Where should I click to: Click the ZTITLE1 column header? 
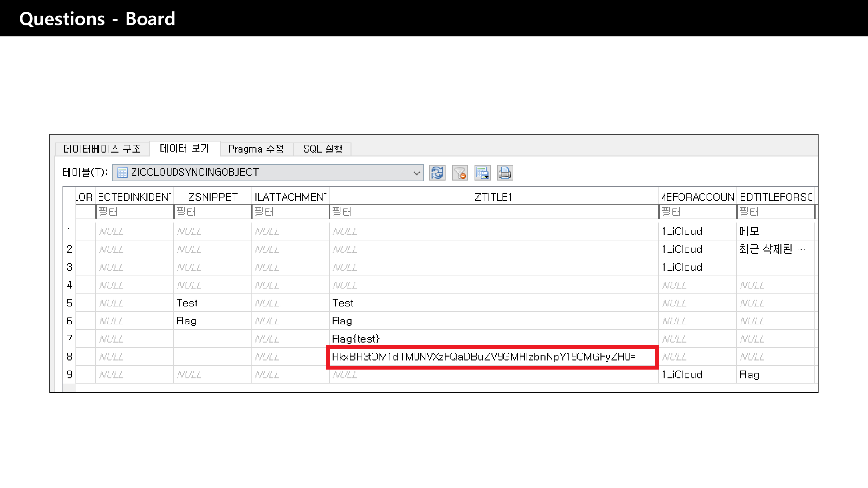[x=493, y=197]
